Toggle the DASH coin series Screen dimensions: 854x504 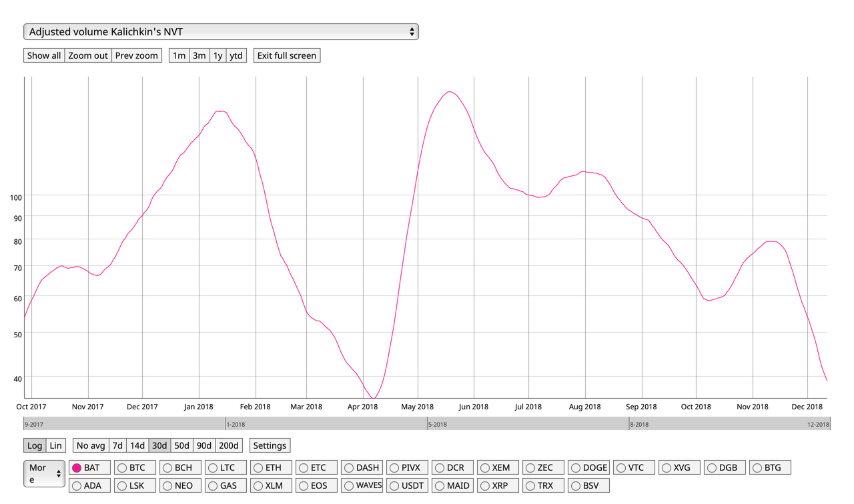(362, 467)
